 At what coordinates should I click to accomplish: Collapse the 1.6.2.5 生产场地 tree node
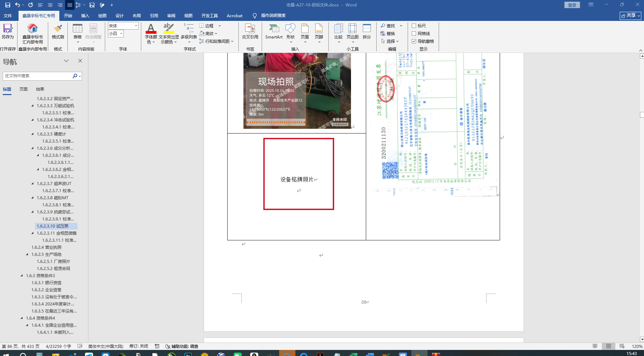(27, 254)
